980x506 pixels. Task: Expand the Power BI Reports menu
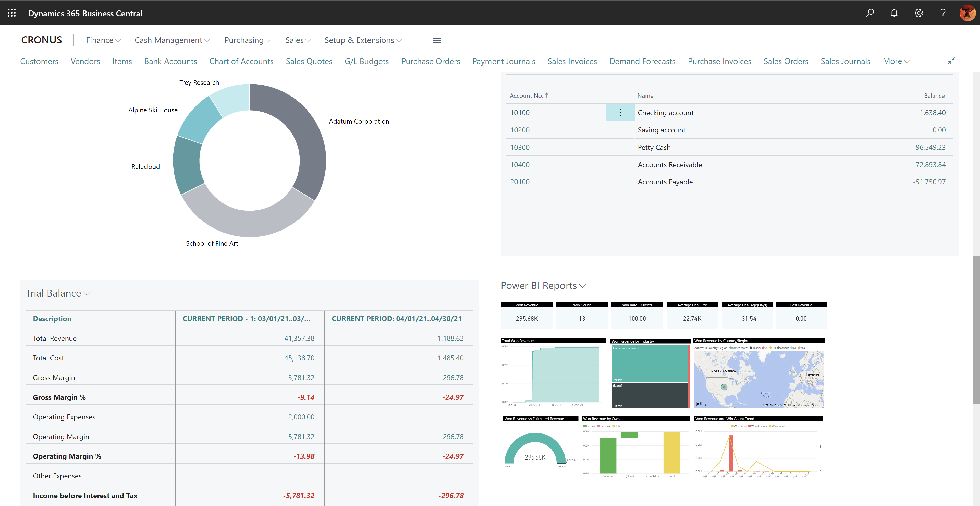544,286
